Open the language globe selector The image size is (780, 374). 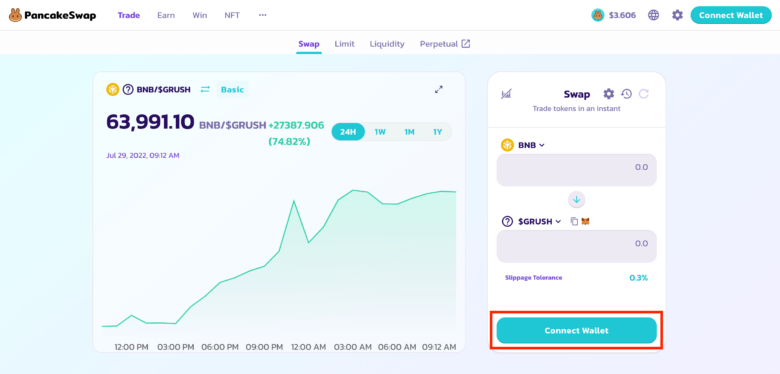(x=653, y=15)
